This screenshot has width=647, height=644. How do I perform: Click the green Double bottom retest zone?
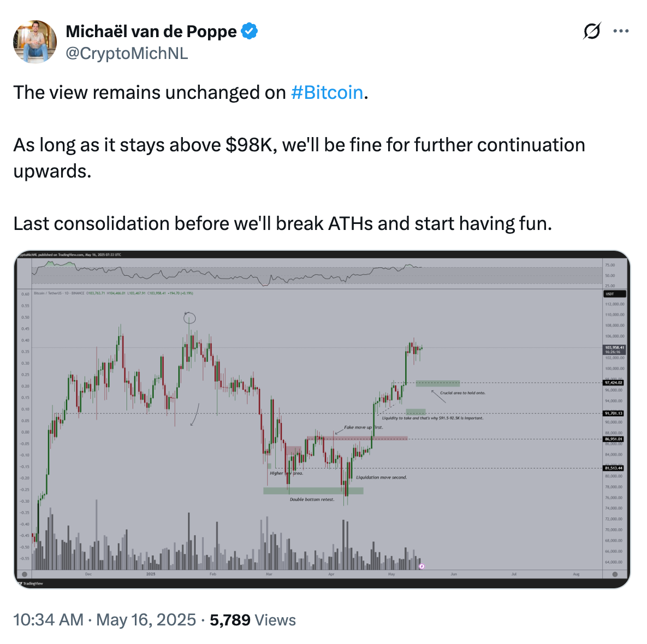[x=313, y=491]
